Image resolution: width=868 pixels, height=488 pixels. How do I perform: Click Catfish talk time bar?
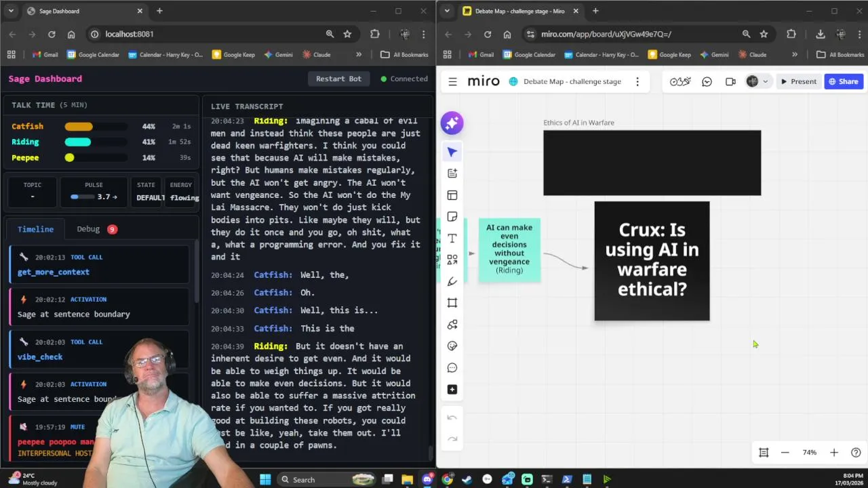pos(96,126)
